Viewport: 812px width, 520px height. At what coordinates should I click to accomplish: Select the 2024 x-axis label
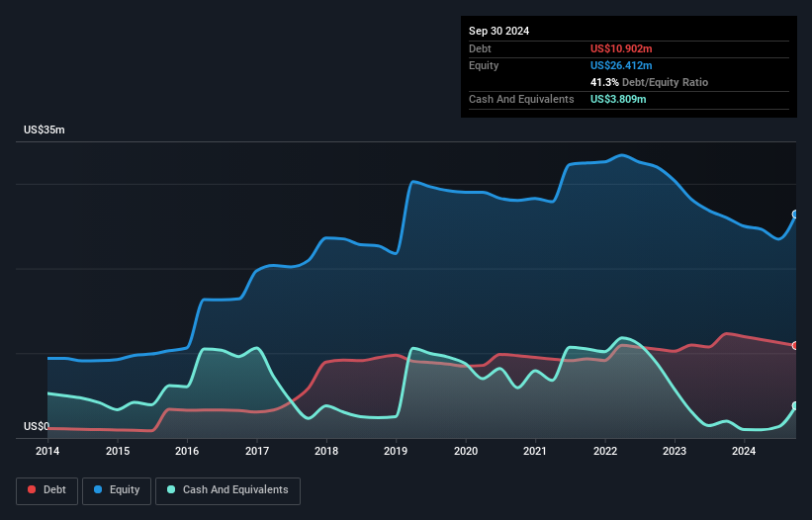[744, 451]
